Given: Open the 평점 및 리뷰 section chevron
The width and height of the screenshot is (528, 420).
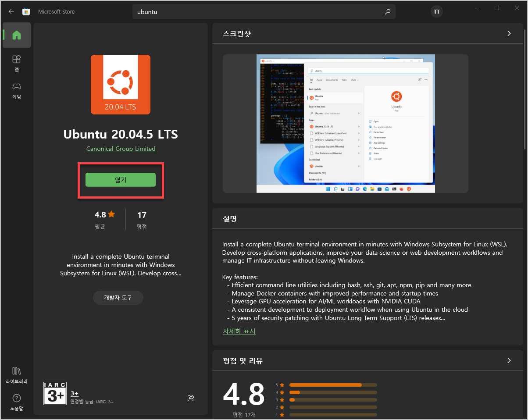Looking at the screenshot, I should point(509,360).
